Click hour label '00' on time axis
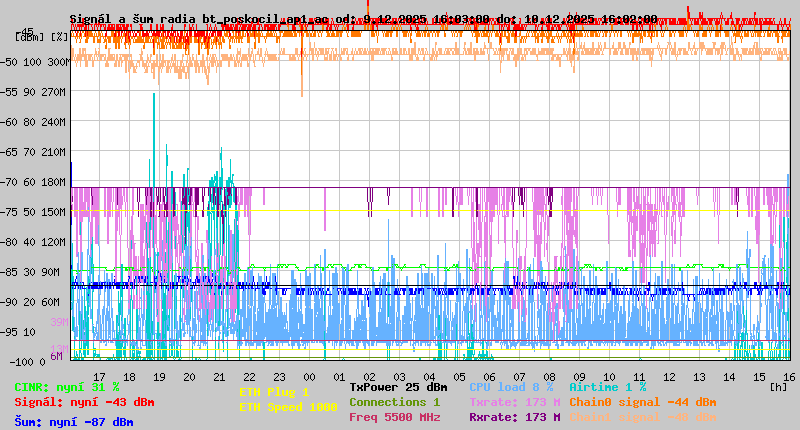The height and width of the screenshot is (430, 800). point(309,377)
